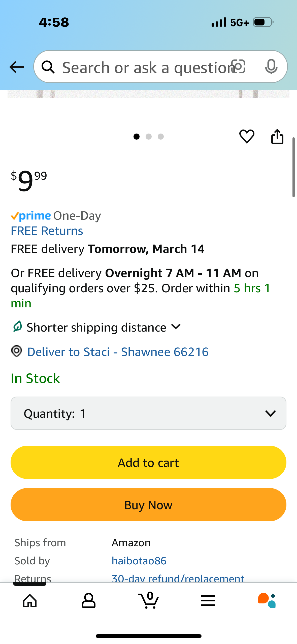297x644 pixels.
Task: Go to Home tab in bottom bar
Action: point(30,601)
